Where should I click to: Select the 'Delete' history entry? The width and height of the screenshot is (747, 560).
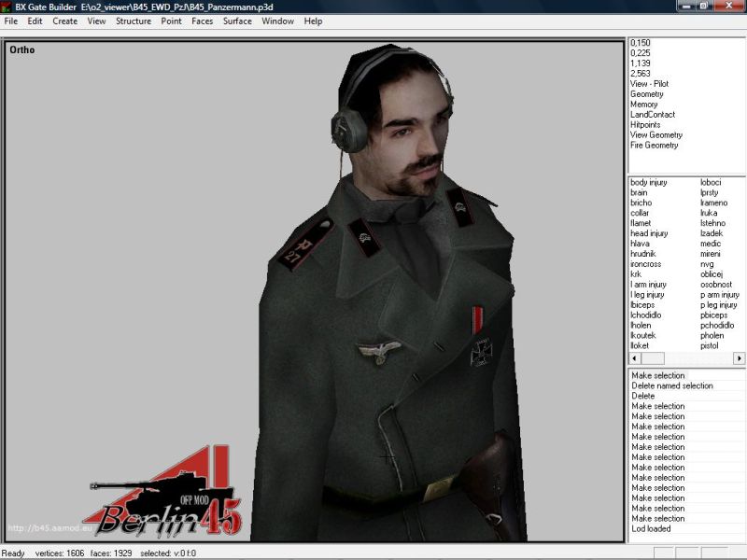[x=642, y=396]
